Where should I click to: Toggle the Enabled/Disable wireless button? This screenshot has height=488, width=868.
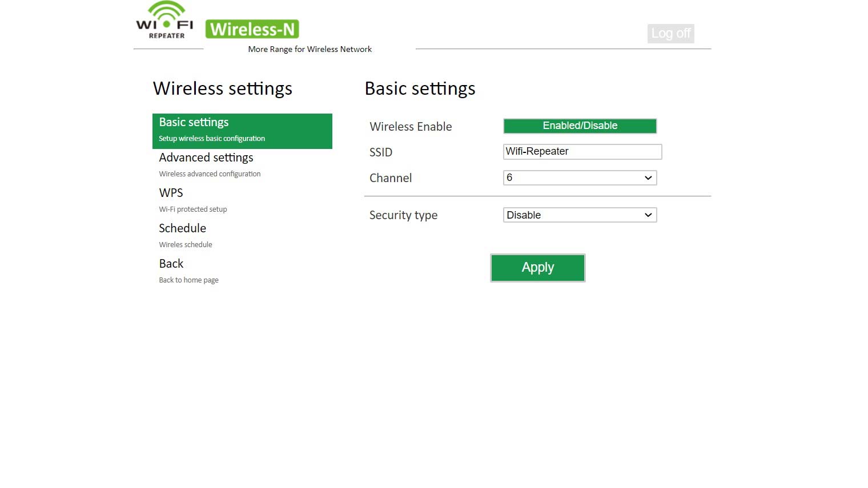580,126
